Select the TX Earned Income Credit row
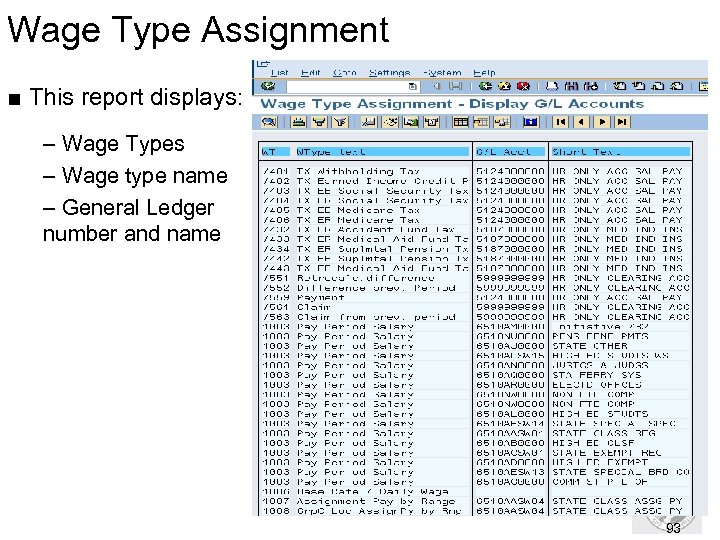 (475, 181)
